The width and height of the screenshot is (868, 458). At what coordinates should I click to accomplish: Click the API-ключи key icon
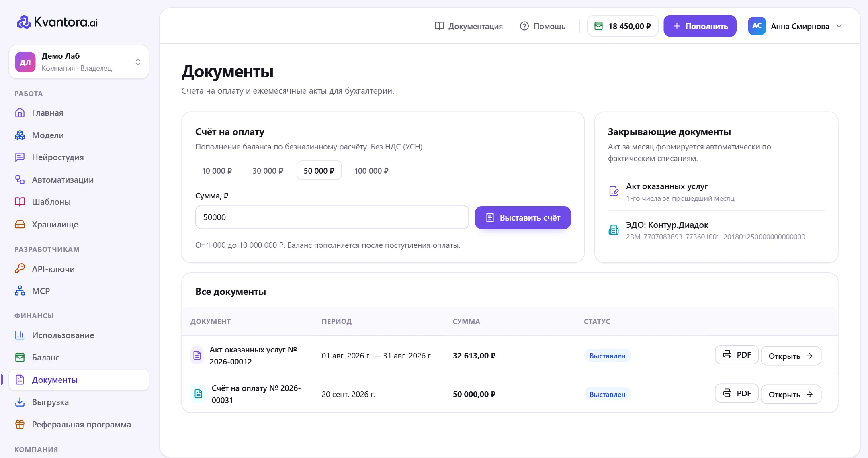[20, 269]
